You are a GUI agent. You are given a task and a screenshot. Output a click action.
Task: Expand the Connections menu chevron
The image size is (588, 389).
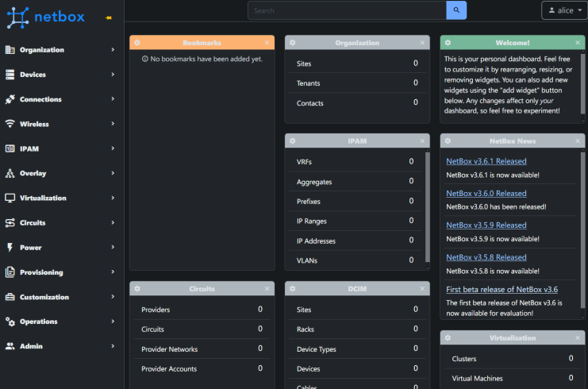click(113, 99)
